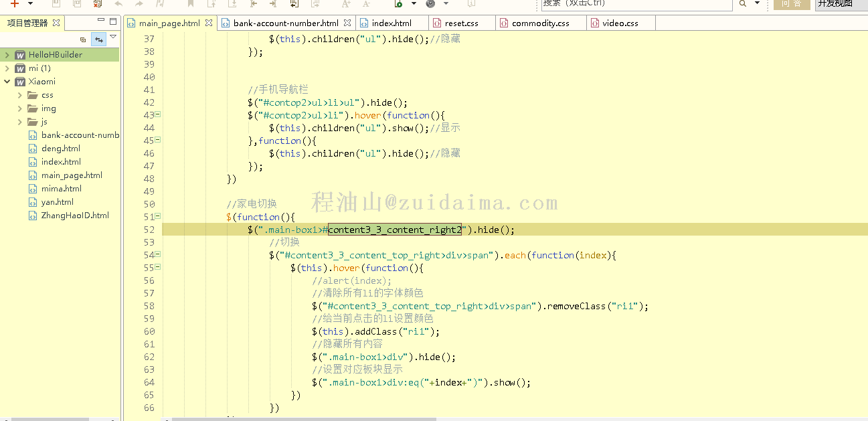Close the main_page.html editor tab

pos(209,23)
